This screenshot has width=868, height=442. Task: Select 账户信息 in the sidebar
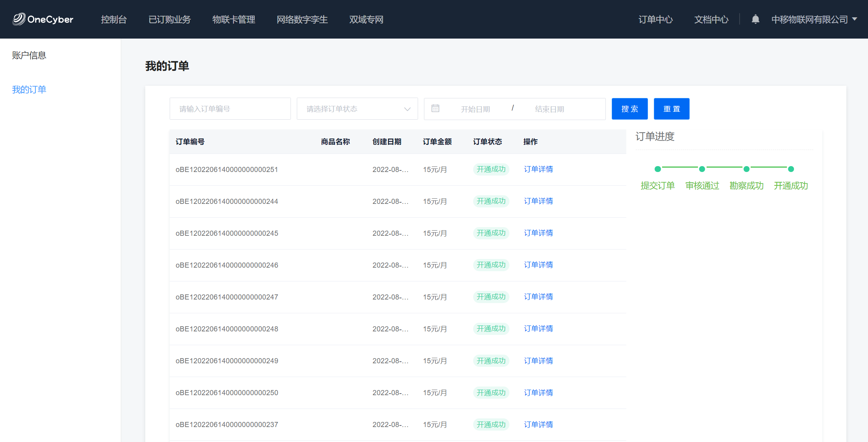click(29, 55)
